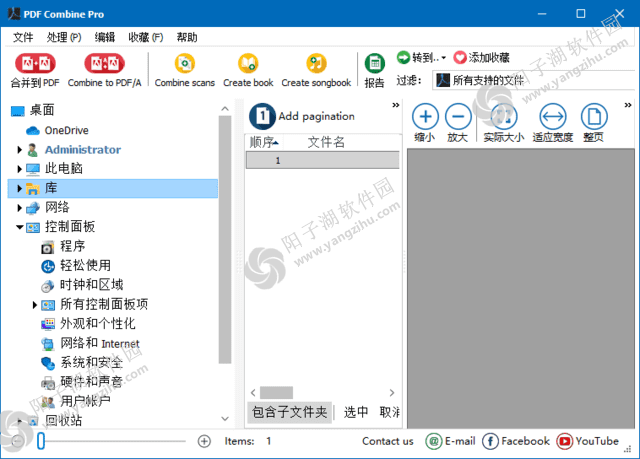Click the file list scroll-right arrow
640x459 pixels.
click(x=392, y=392)
